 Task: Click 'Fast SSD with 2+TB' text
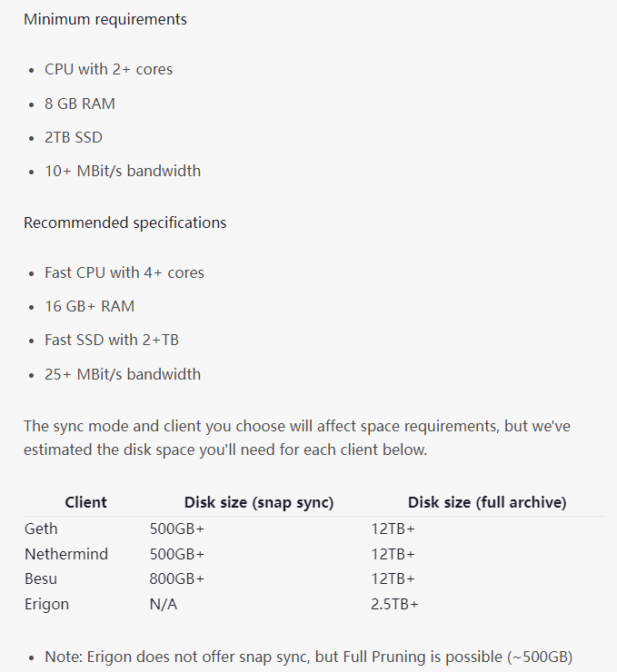coord(112,340)
